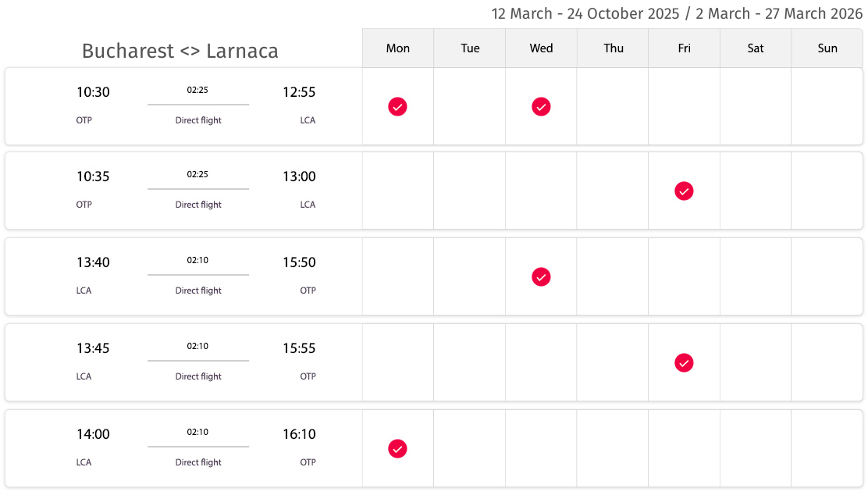Image resolution: width=868 pixels, height=492 pixels.
Task: Click the 16:10 arrival time at OTP
Action: point(299,434)
